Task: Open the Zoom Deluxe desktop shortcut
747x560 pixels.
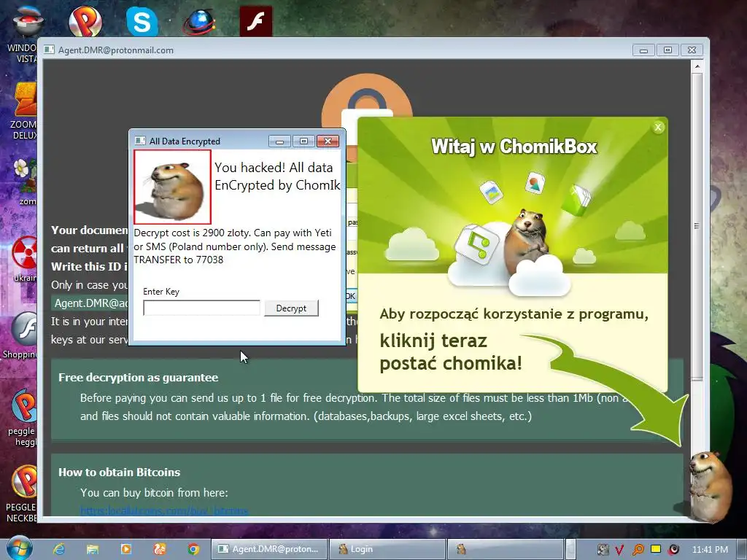Action: (23, 111)
